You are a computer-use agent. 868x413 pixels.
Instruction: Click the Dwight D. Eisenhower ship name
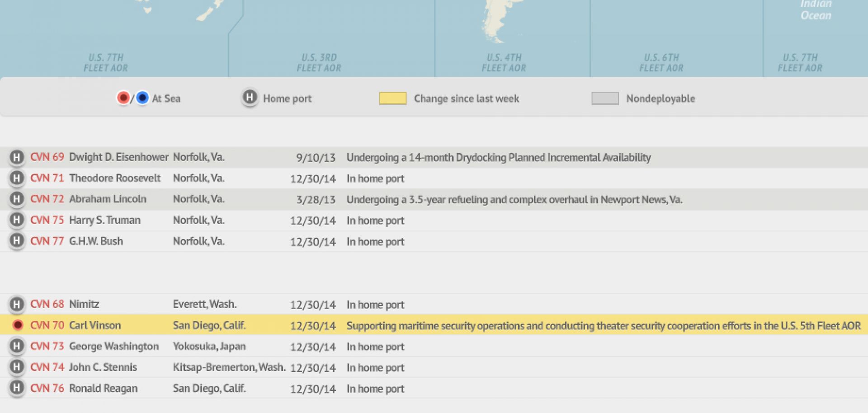click(118, 157)
